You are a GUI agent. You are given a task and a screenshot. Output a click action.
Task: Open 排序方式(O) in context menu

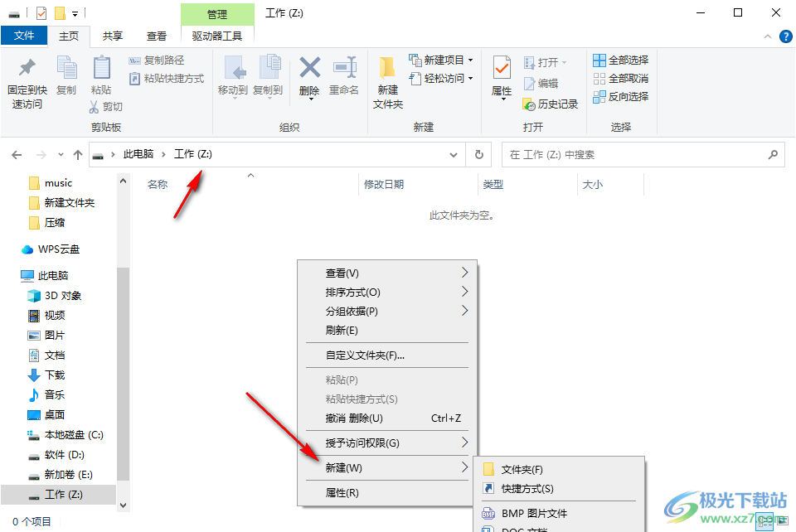coord(387,293)
